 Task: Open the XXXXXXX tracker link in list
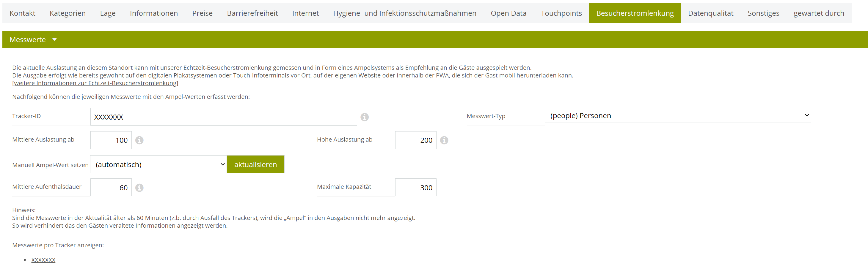tap(43, 260)
